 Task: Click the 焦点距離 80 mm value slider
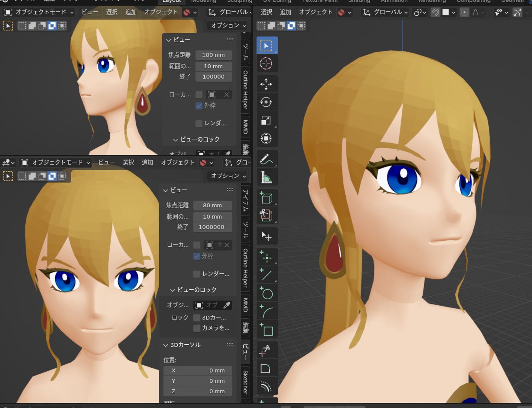pos(212,205)
